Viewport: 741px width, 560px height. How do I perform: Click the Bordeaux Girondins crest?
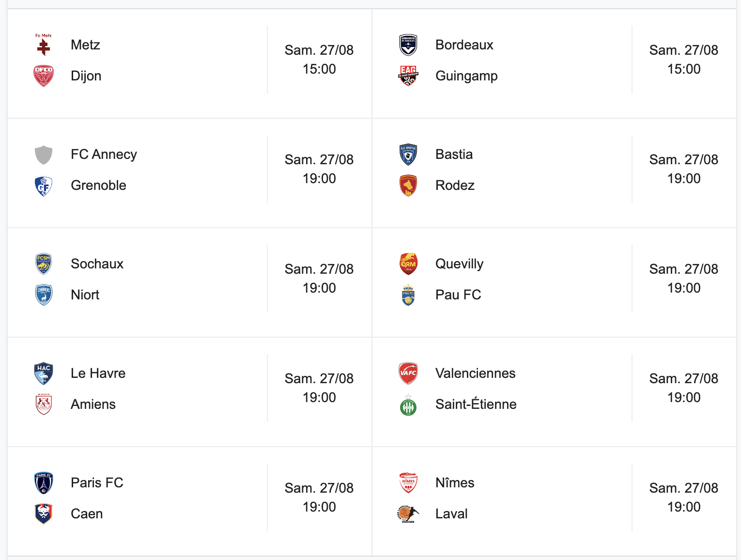[408, 45]
